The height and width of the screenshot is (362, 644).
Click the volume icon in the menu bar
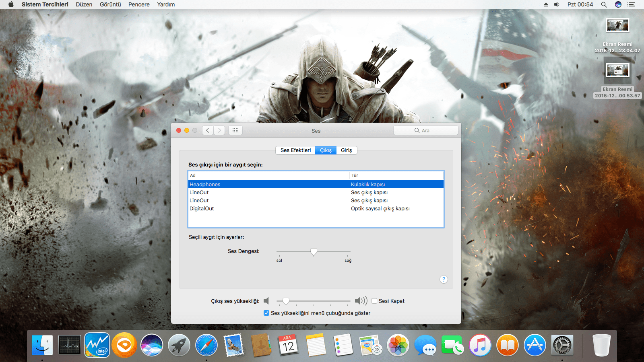click(557, 4)
